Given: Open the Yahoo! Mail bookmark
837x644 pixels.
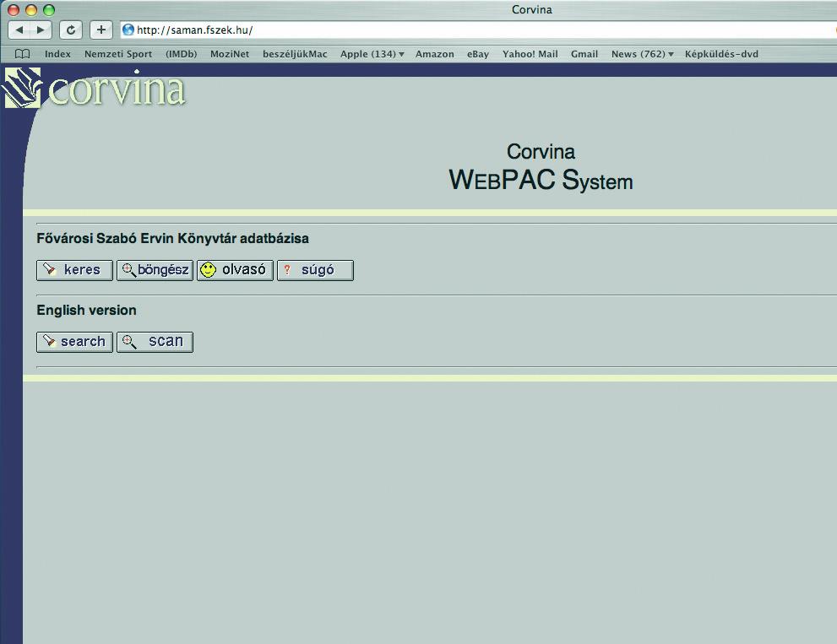Looking at the screenshot, I should click(x=530, y=54).
